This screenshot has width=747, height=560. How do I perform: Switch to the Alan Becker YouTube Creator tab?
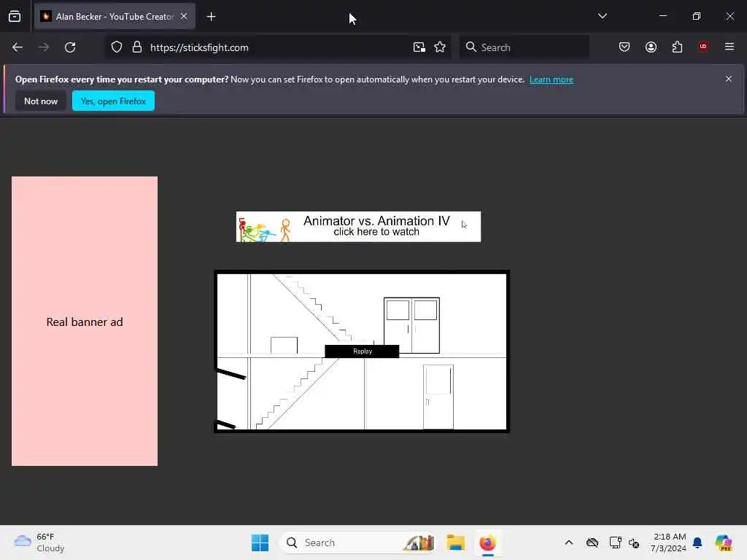click(115, 17)
